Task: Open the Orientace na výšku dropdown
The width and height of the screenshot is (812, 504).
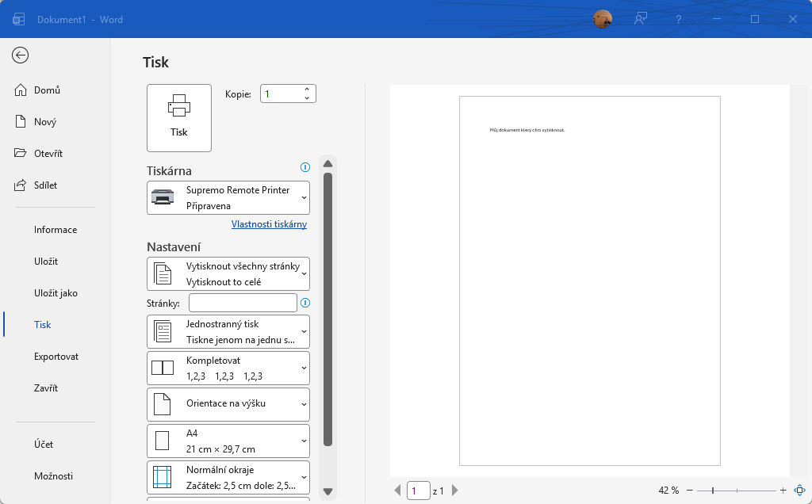Action: click(x=228, y=404)
